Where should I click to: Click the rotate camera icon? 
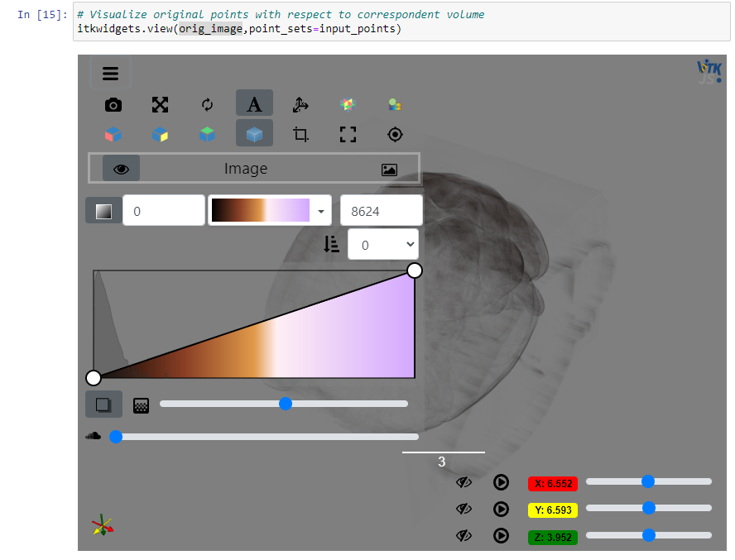pyautogui.click(x=207, y=104)
